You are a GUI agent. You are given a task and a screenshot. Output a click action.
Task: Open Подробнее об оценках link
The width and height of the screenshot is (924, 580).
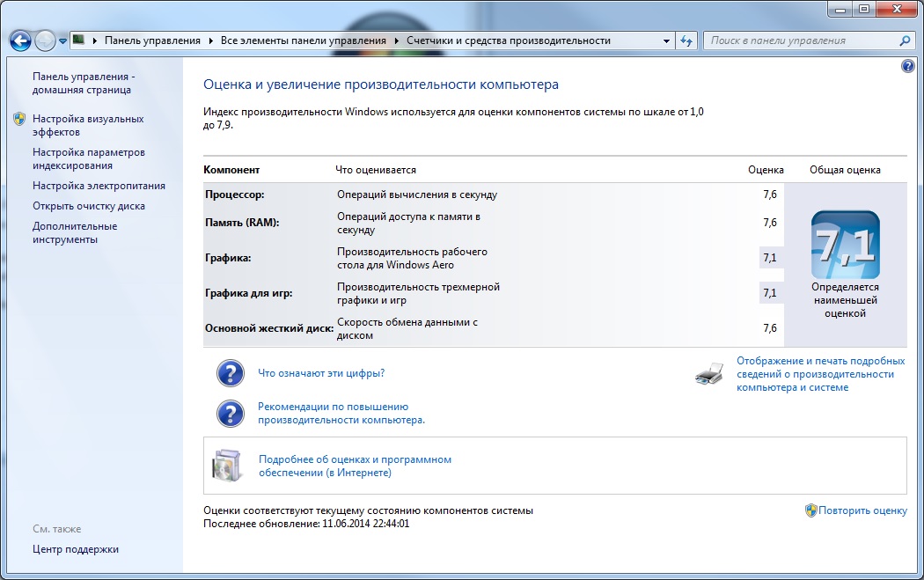355,466
